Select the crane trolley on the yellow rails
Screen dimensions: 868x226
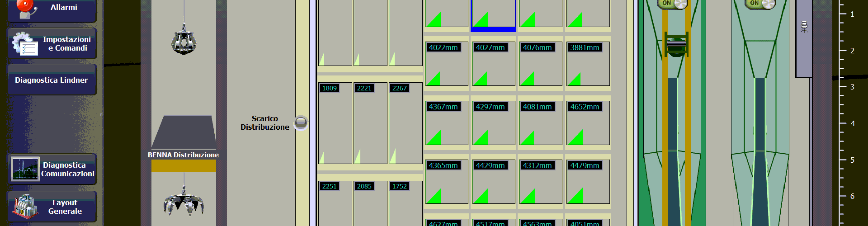click(x=676, y=44)
